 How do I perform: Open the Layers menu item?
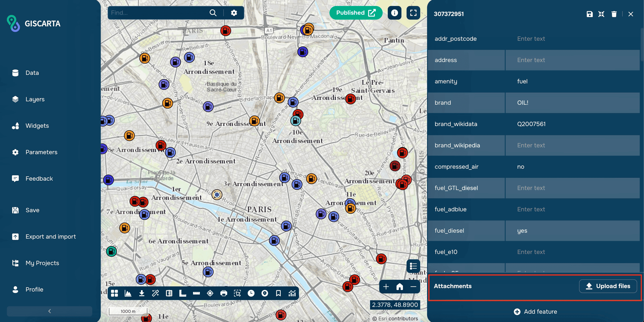pyautogui.click(x=35, y=99)
